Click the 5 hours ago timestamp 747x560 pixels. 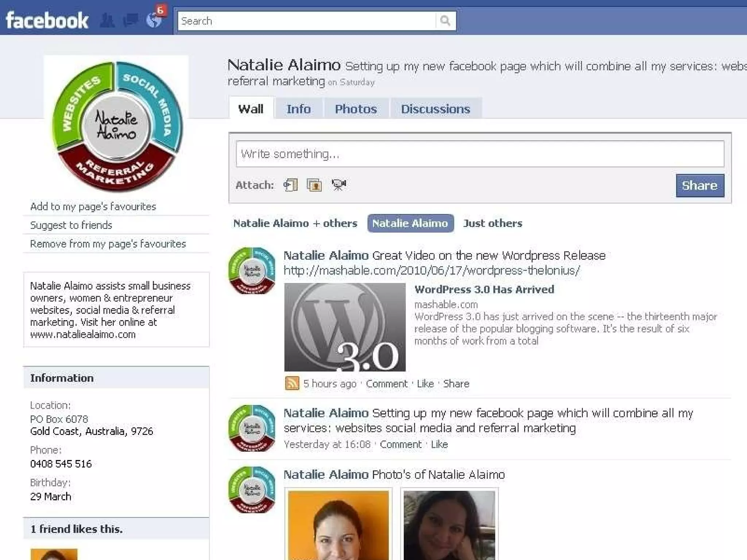pyautogui.click(x=330, y=384)
